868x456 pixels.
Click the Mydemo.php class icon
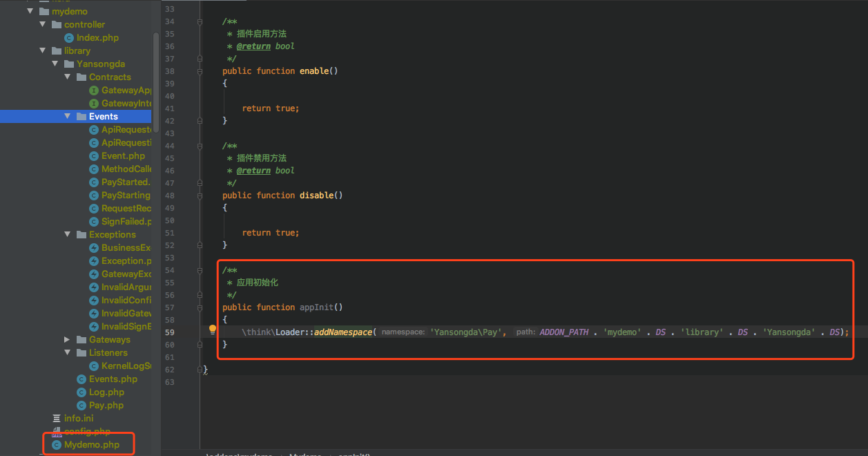(x=57, y=445)
